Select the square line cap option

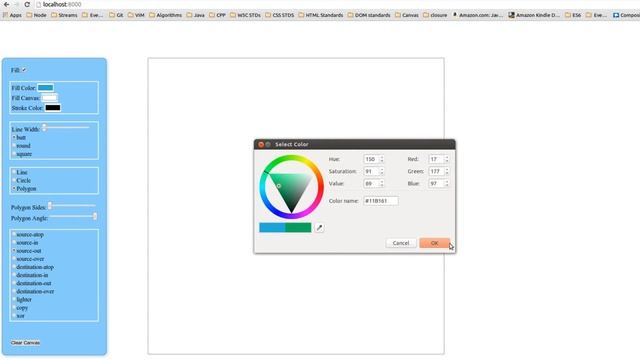click(x=14, y=154)
